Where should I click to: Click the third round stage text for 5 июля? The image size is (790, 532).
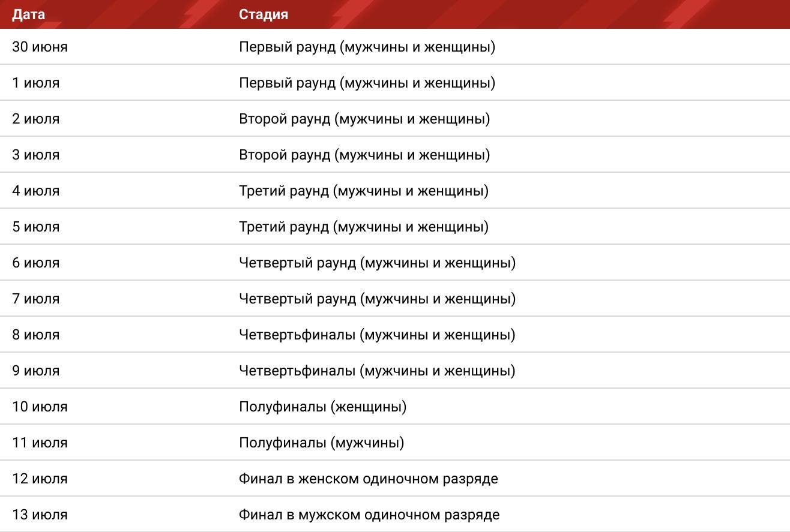pos(363,227)
